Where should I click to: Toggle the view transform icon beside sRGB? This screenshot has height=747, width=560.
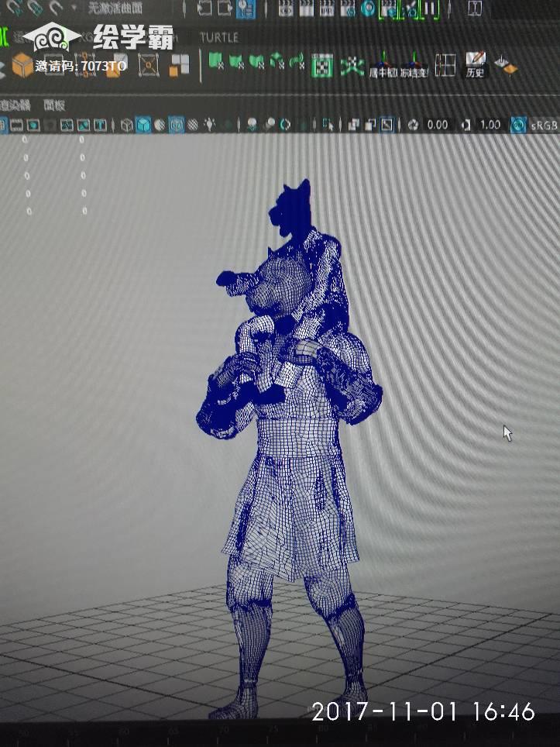point(518,125)
